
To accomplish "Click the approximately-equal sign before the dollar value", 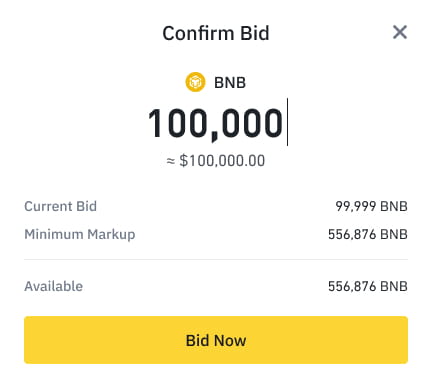I will tap(171, 161).
